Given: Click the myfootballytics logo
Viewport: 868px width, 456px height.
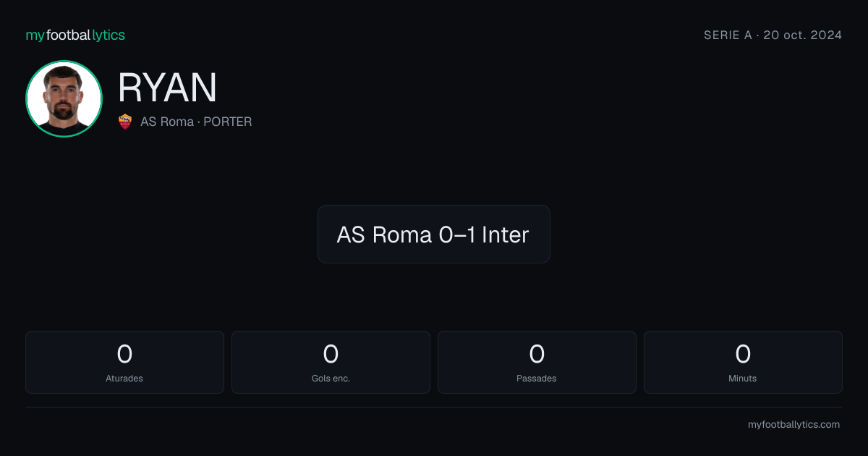Looking at the screenshot, I should [x=75, y=35].
